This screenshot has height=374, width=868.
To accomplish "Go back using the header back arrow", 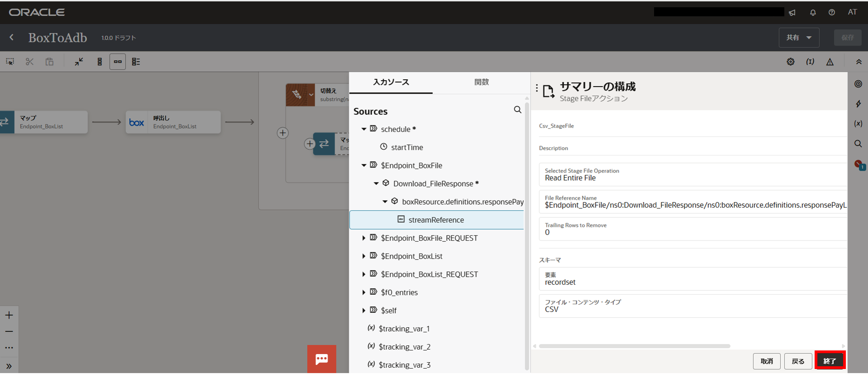I will [x=12, y=38].
